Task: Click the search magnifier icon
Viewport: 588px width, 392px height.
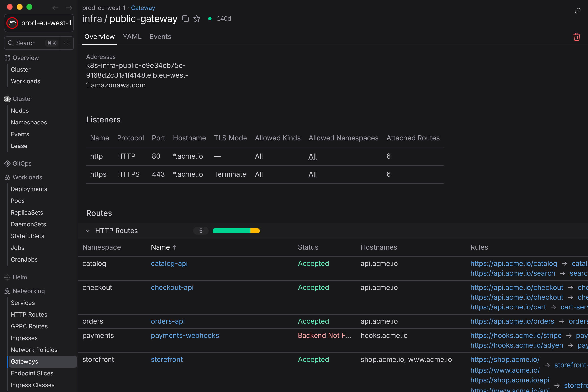Action: (x=11, y=43)
